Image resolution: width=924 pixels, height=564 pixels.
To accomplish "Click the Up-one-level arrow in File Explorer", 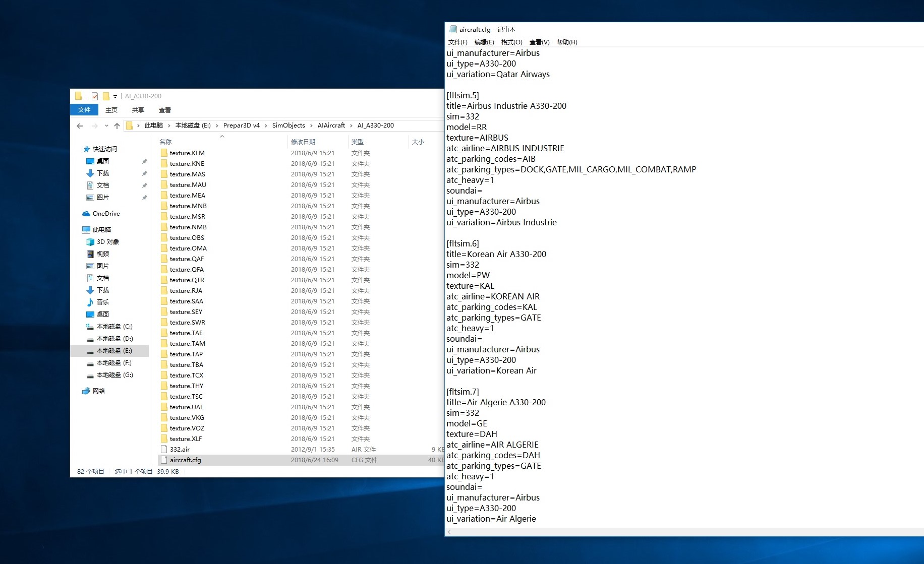I will 117,126.
